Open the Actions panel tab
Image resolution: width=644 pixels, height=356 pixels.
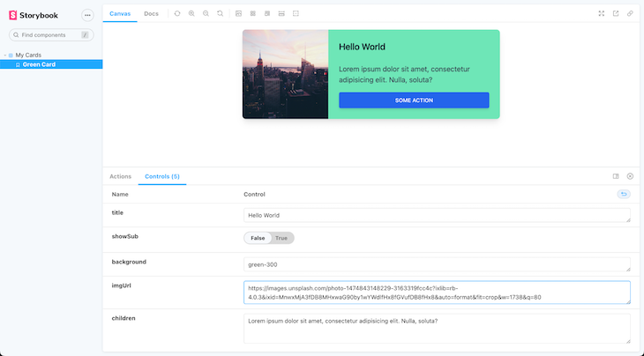(121, 176)
